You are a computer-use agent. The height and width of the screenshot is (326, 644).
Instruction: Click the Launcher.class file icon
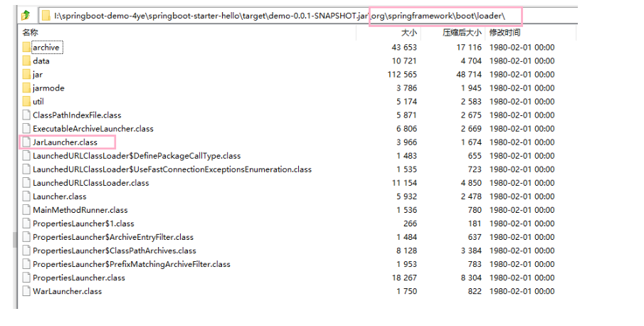pyautogui.click(x=27, y=196)
